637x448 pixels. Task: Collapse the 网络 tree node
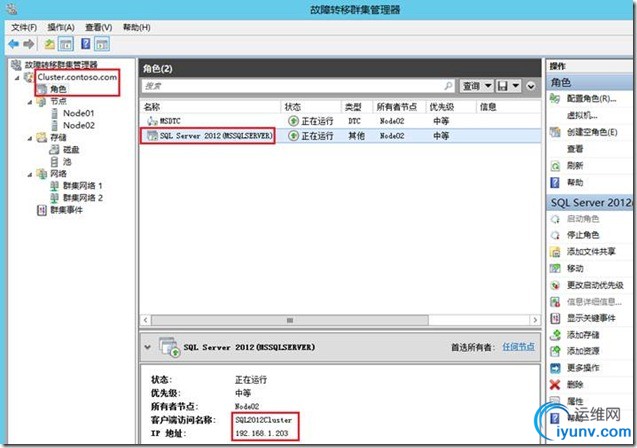pyautogui.click(x=30, y=174)
